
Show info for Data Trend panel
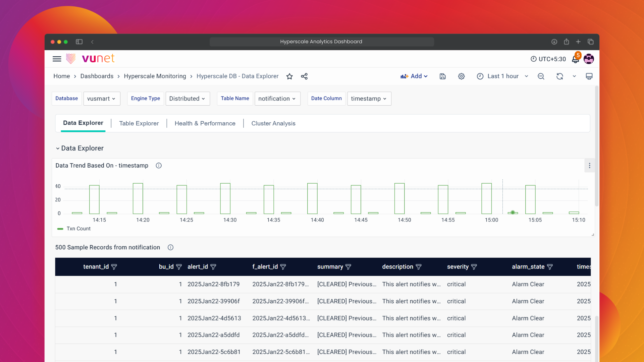pos(159,166)
